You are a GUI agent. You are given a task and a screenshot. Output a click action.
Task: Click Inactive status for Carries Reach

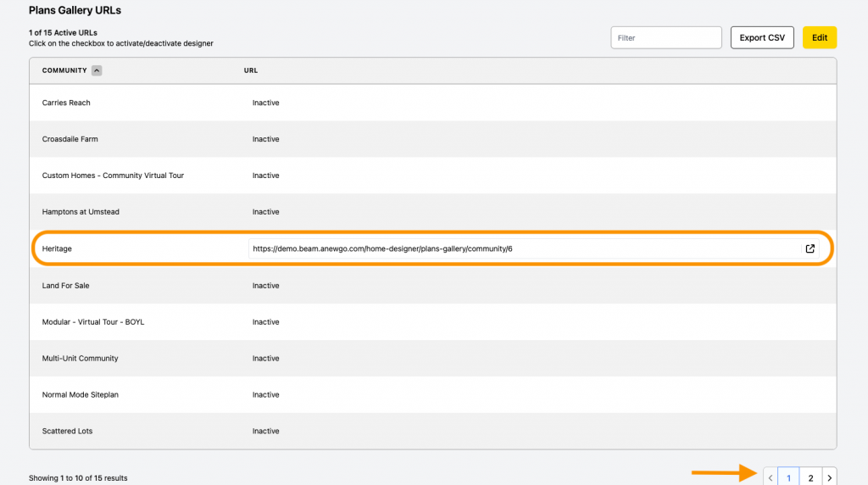(x=265, y=103)
